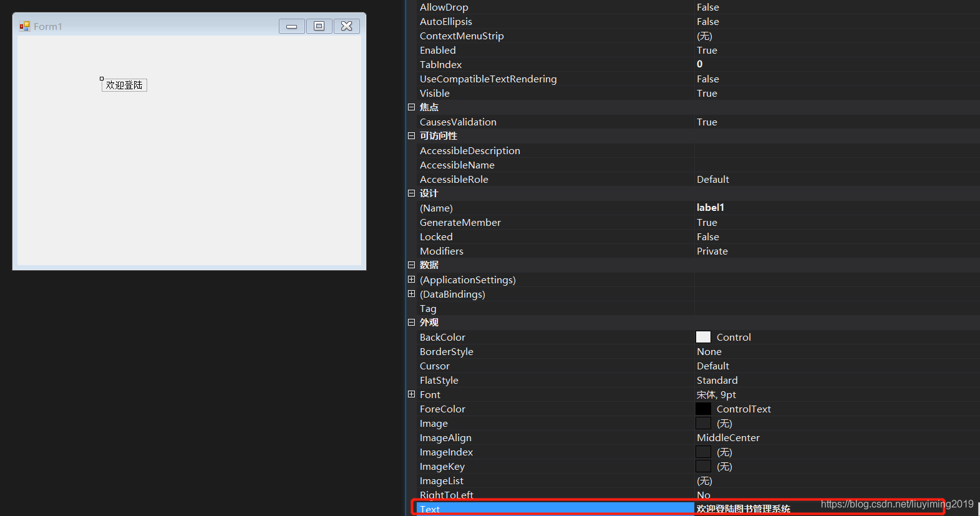Click the Cursor value Default

pyautogui.click(x=713, y=366)
